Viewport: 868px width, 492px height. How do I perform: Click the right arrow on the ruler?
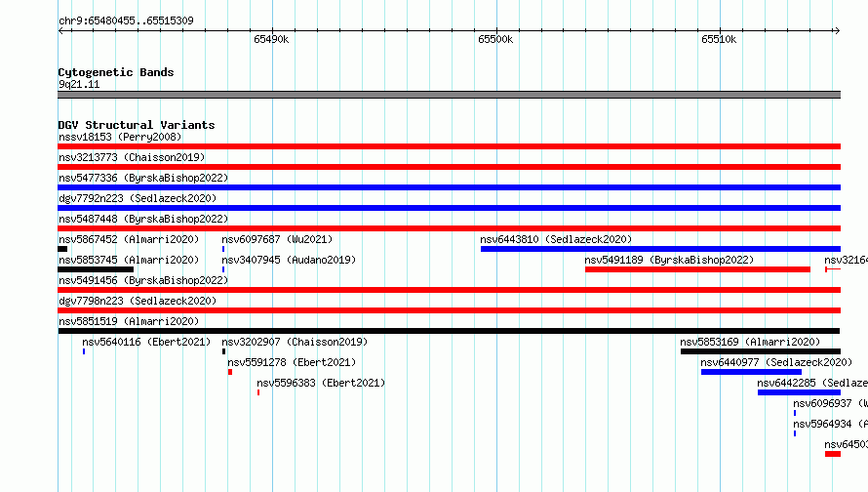[837, 30]
